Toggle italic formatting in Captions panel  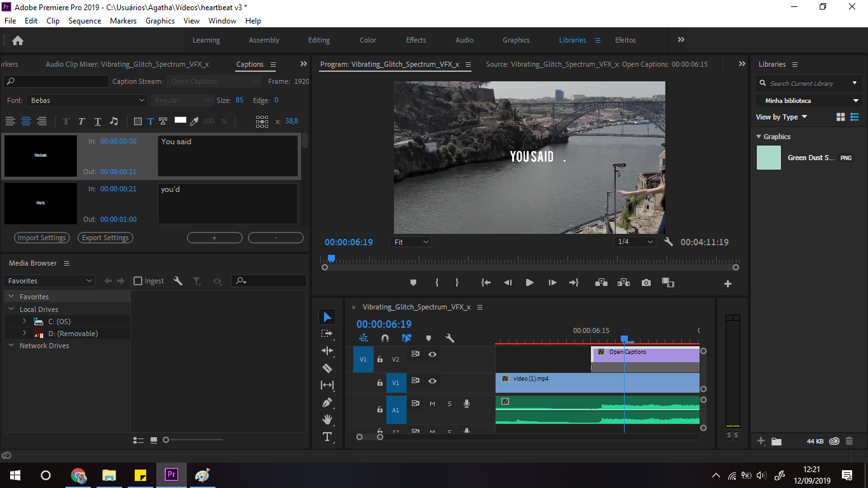point(81,121)
